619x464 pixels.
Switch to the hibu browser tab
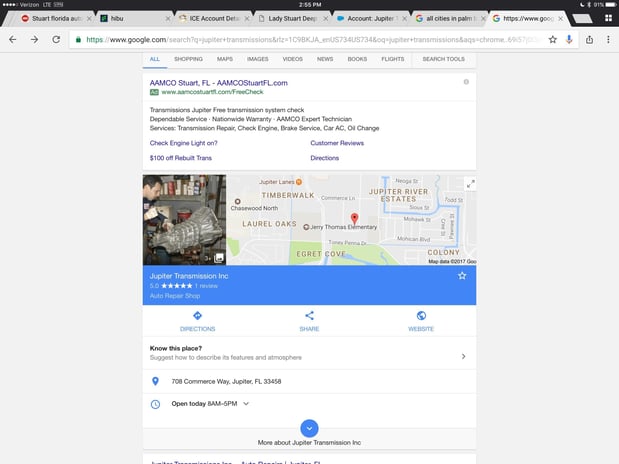(132, 18)
